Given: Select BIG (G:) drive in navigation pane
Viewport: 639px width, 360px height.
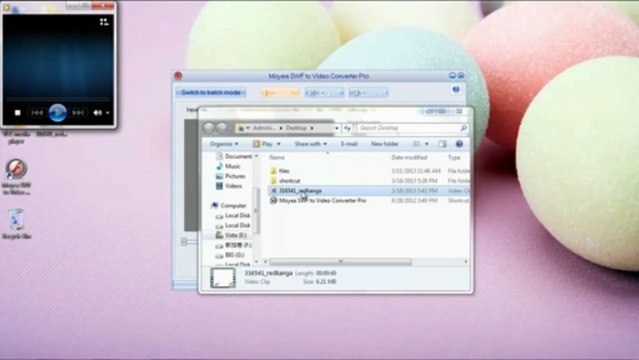Looking at the screenshot, I should [230, 255].
